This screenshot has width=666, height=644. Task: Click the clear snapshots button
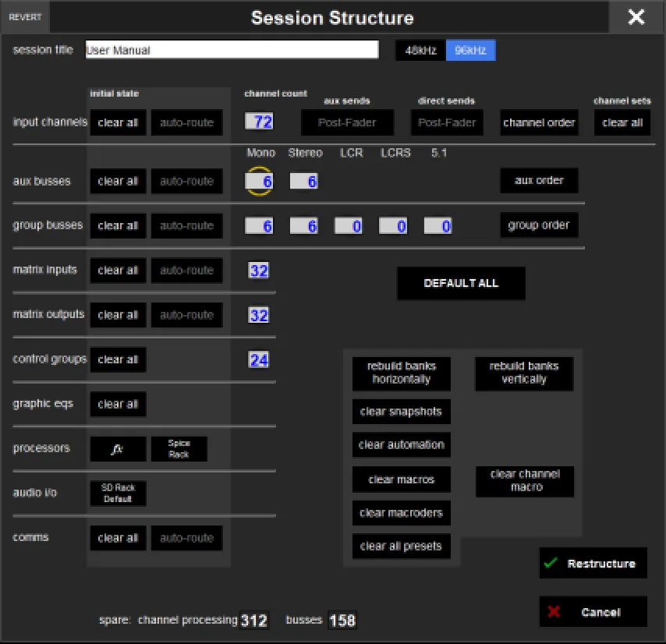click(402, 412)
